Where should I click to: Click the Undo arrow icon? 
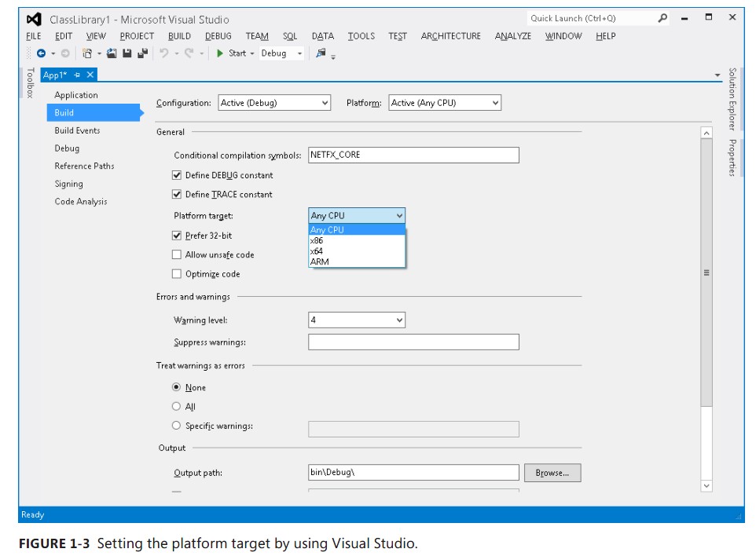pos(164,53)
